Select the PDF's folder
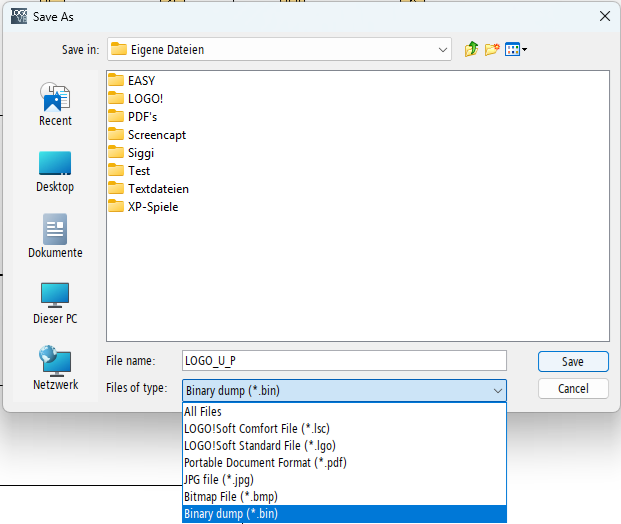This screenshot has width=621, height=524. click(133, 116)
